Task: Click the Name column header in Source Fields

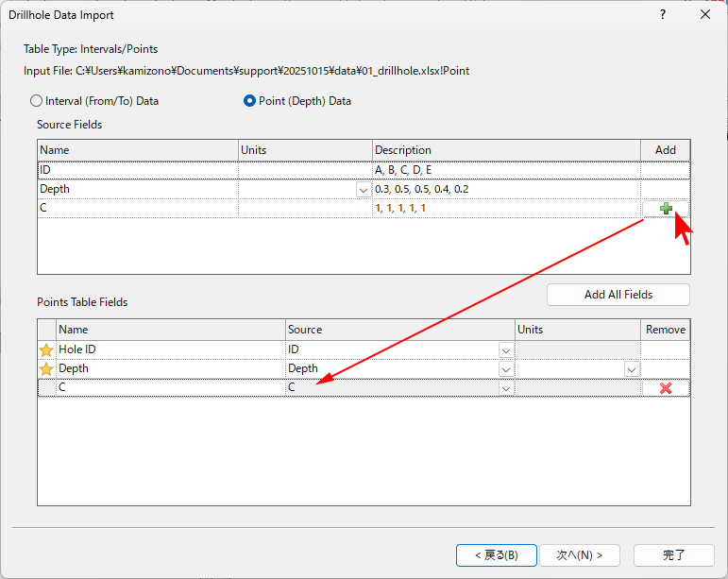Action: click(x=137, y=150)
